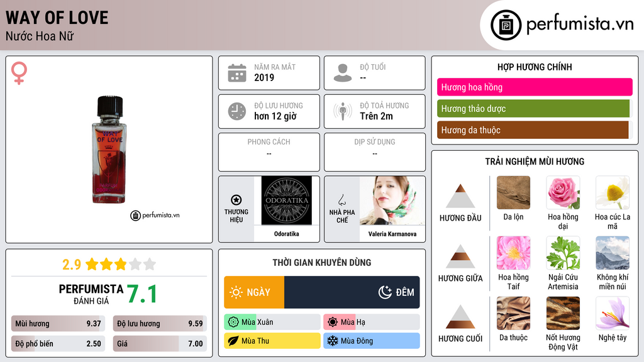
Task: Select the Hoa hồng dại note image
Action: [563, 192]
